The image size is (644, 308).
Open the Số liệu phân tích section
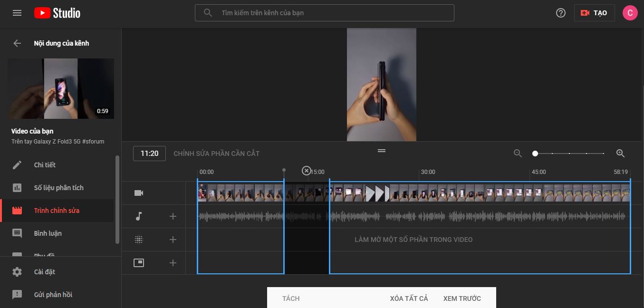click(x=58, y=188)
